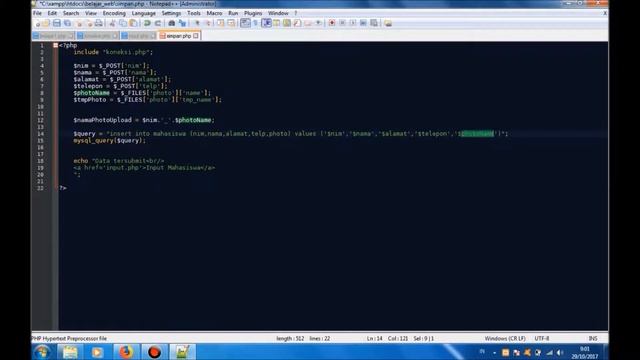The image size is (640, 360).
Task: Close the simpan.php tab with its X
Action: 196,36
